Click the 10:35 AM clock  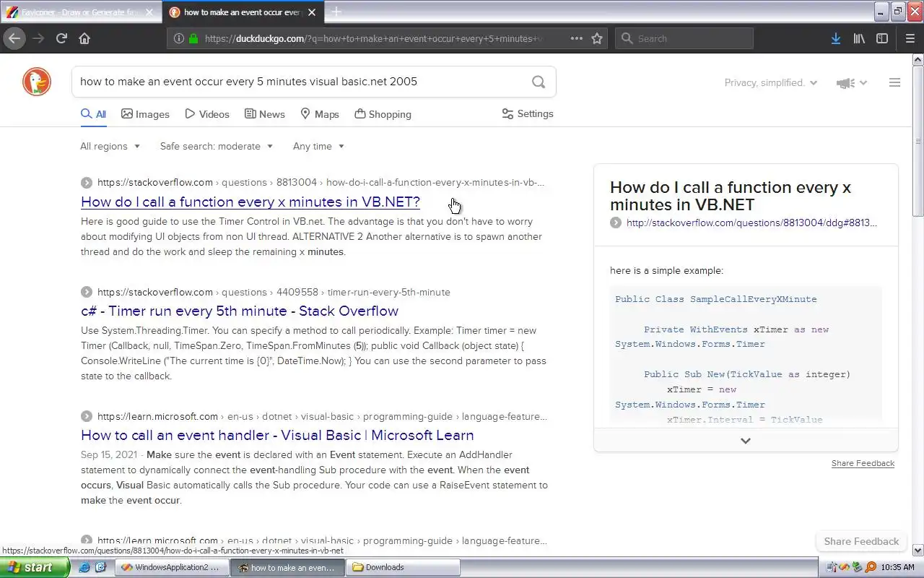[898, 567]
